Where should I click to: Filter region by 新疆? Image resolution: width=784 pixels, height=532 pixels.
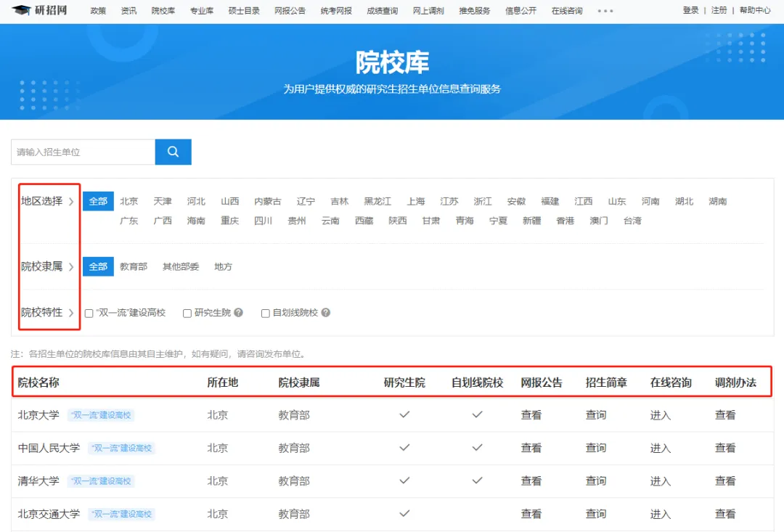pyautogui.click(x=532, y=221)
